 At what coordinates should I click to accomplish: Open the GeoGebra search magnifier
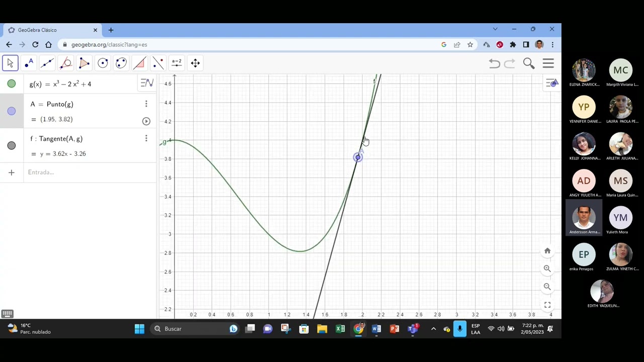[529, 63]
